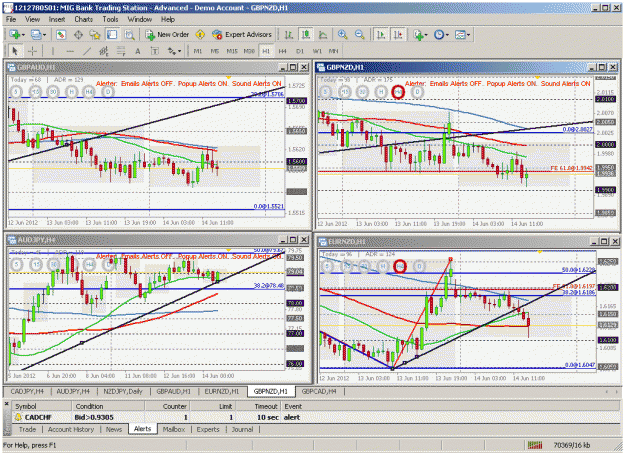625x453 pixels.
Task: Close the Terminal panel with x
Action: coord(6,404)
